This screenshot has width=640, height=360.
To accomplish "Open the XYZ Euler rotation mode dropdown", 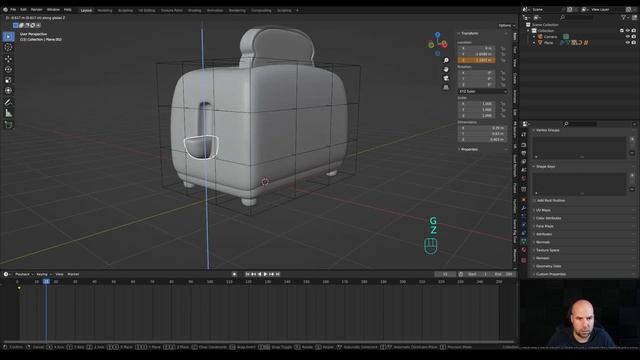I will [483, 91].
